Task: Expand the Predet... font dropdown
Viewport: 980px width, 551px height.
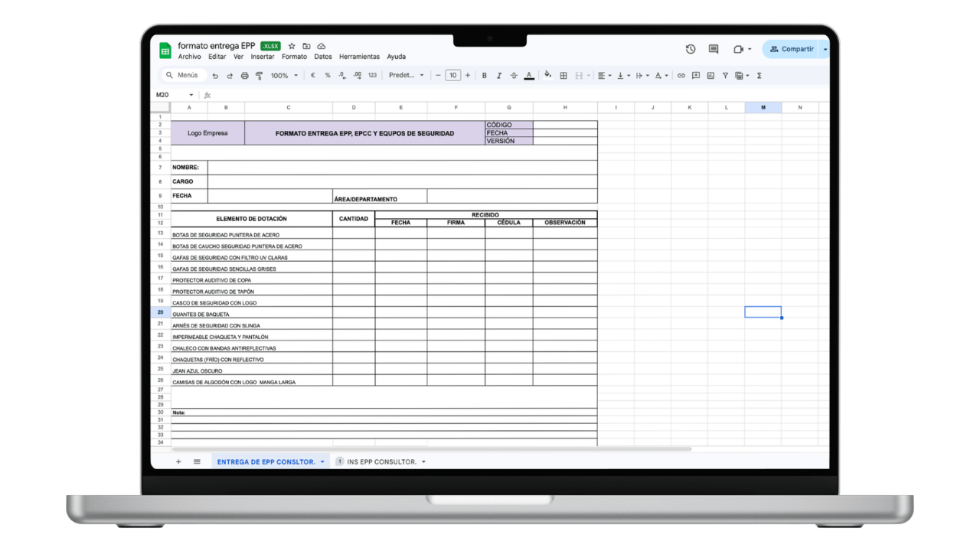Action: (406, 76)
